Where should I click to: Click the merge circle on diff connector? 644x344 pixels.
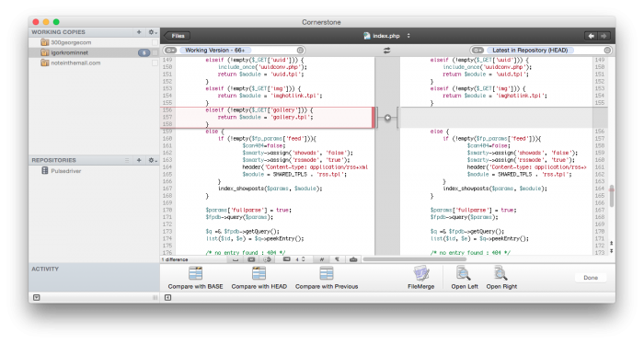[x=387, y=118]
